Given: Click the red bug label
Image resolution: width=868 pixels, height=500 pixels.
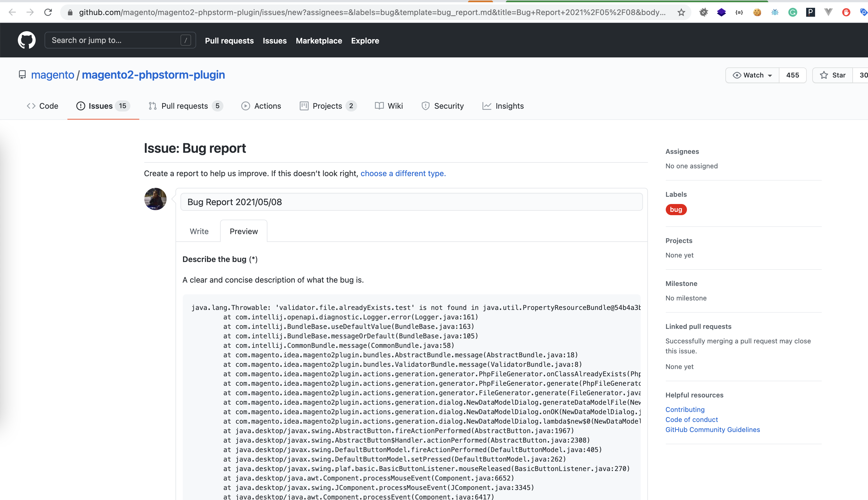Looking at the screenshot, I should point(676,210).
